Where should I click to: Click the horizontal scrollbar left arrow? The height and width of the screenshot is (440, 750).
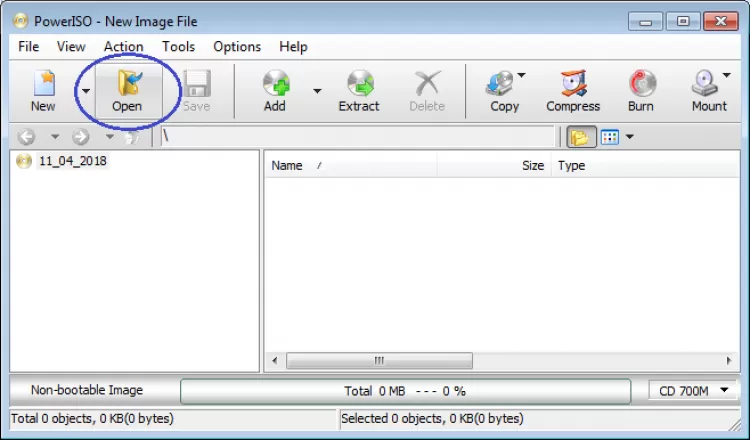pos(275,361)
